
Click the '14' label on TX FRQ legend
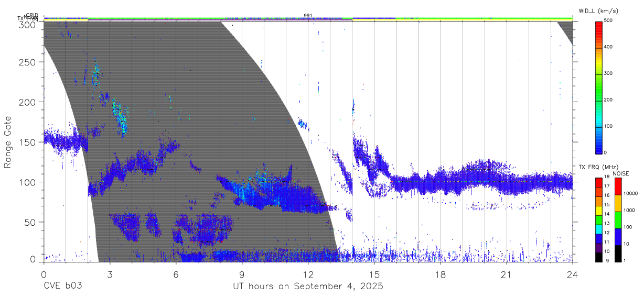pos(607,214)
